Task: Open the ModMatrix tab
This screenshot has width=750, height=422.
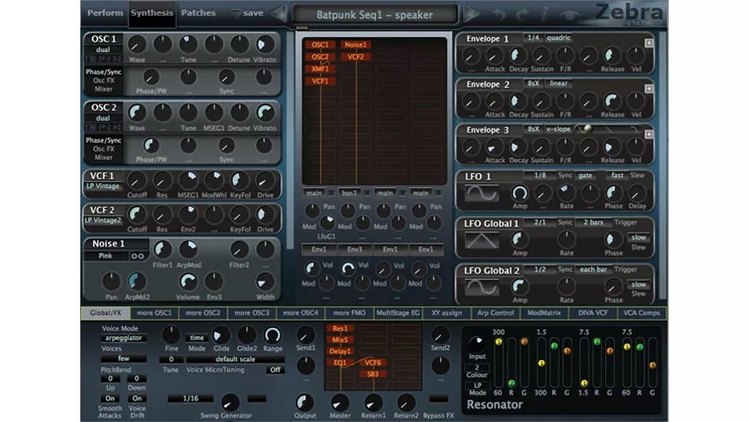Action: point(544,313)
